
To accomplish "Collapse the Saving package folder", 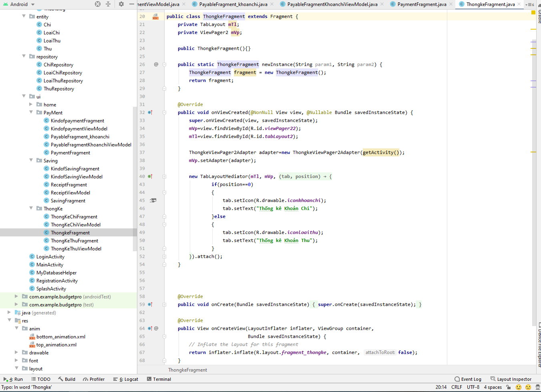I will click(31, 160).
